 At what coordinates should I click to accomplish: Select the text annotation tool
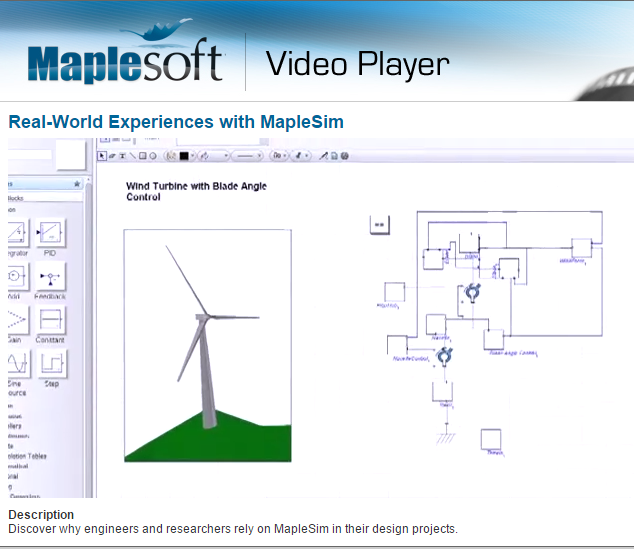[x=122, y=156]
